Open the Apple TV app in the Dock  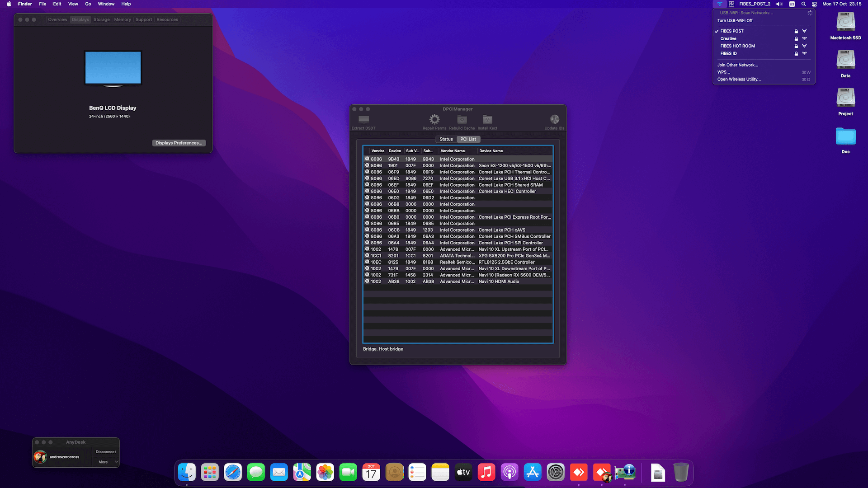click(x=463, y=472)
